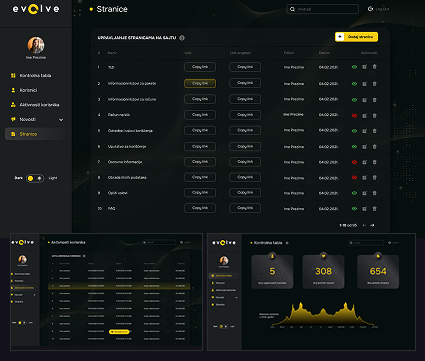425x361 pixels.
Task: Open the Korisnici sidebar item
Action: click(25, 90)
